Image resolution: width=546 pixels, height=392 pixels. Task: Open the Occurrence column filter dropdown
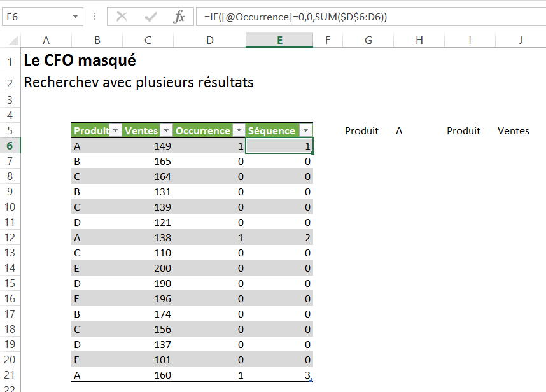pyautogui.click(x=239, y=130)
